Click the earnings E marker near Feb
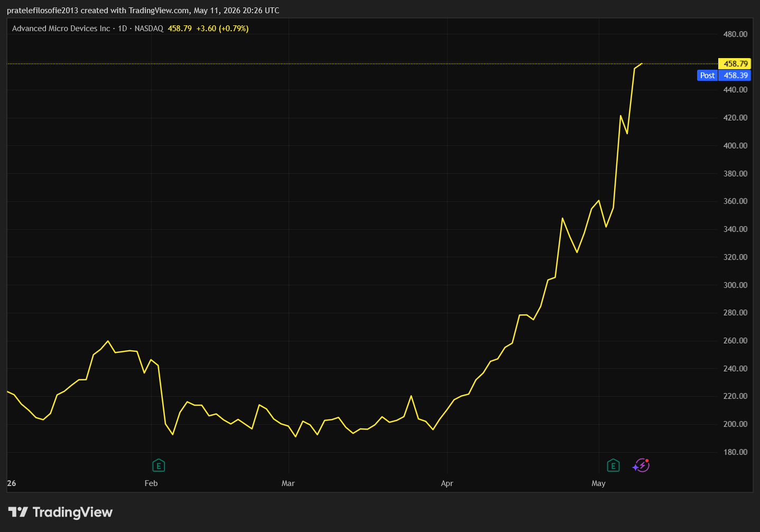 pos(159,465)
